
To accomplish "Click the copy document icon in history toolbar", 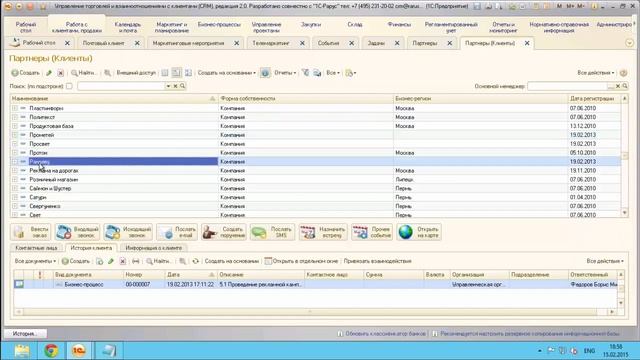I will click(99, 261).
